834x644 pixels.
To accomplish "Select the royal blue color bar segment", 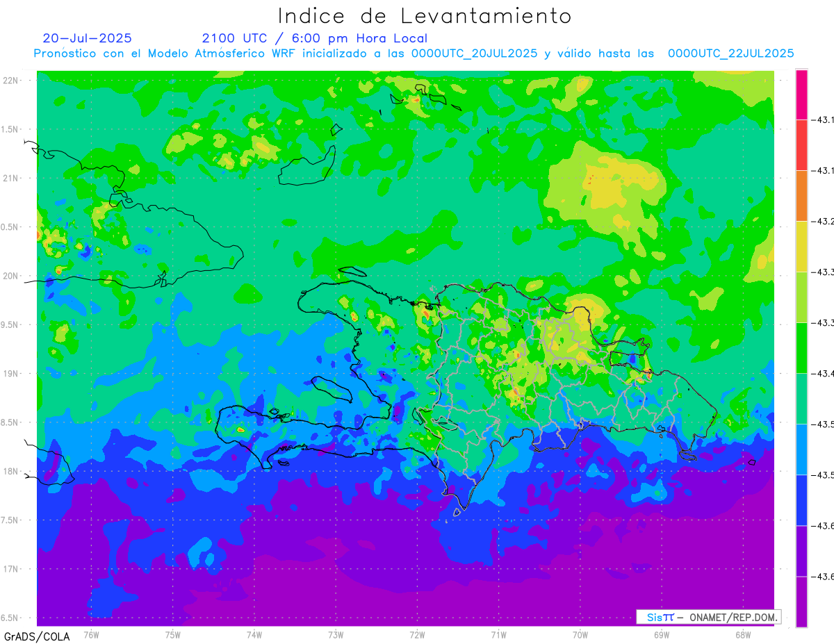I will (801, 500).
